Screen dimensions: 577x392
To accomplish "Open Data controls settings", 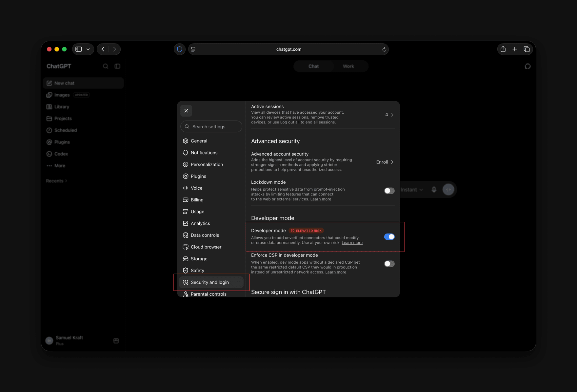I will [211, 235].
